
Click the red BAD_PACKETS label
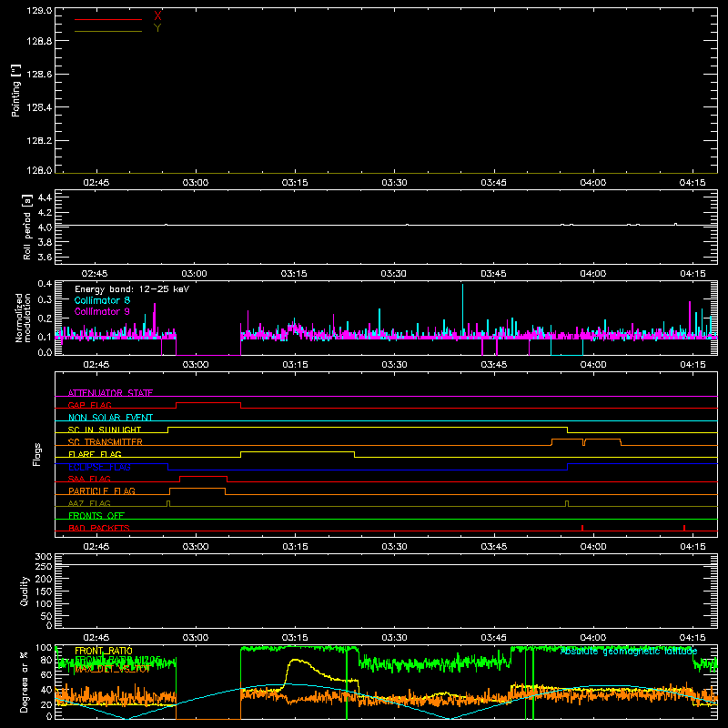click(99, 528)
